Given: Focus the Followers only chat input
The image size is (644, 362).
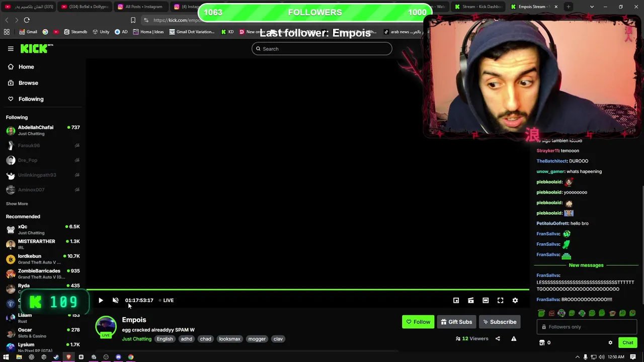Looking at the screenshot, I should tap(587, 327).
